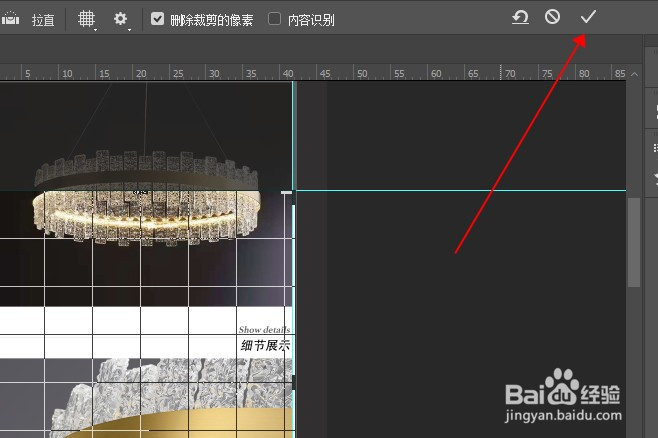Click the 拉直 straighten button

43,20
